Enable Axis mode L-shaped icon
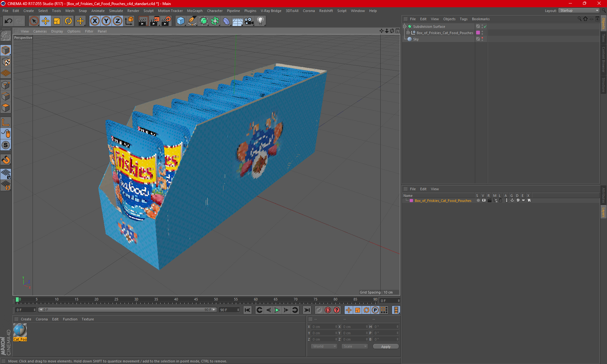This screenshot has width=607, height=364. 6,122
